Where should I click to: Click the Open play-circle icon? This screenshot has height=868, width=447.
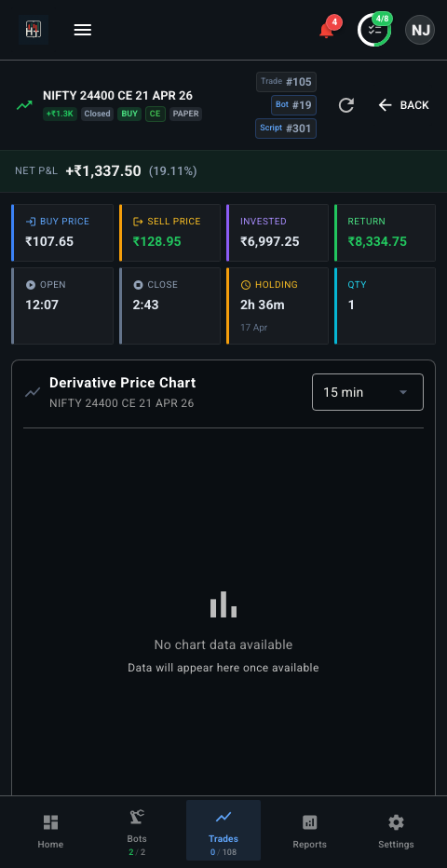(x=31, y=285)
